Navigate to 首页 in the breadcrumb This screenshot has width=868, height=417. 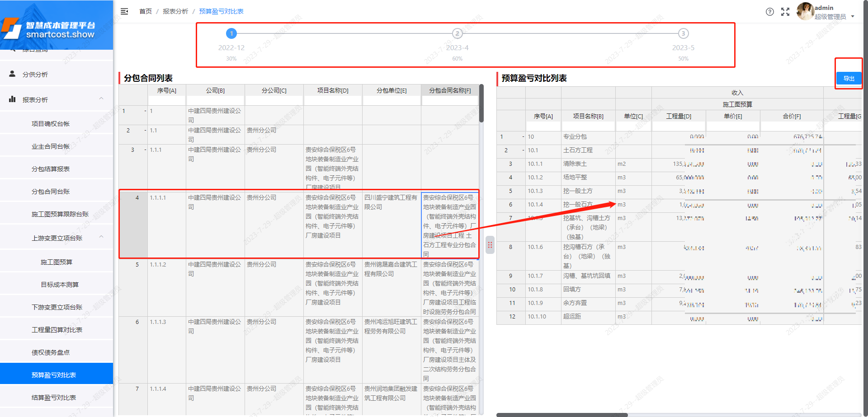145,11
